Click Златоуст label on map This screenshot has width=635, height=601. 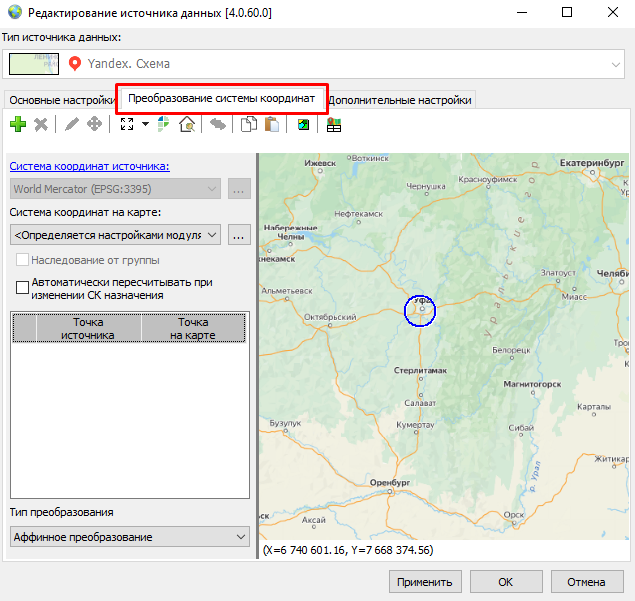pyautogui.click(x=558, y=273)
